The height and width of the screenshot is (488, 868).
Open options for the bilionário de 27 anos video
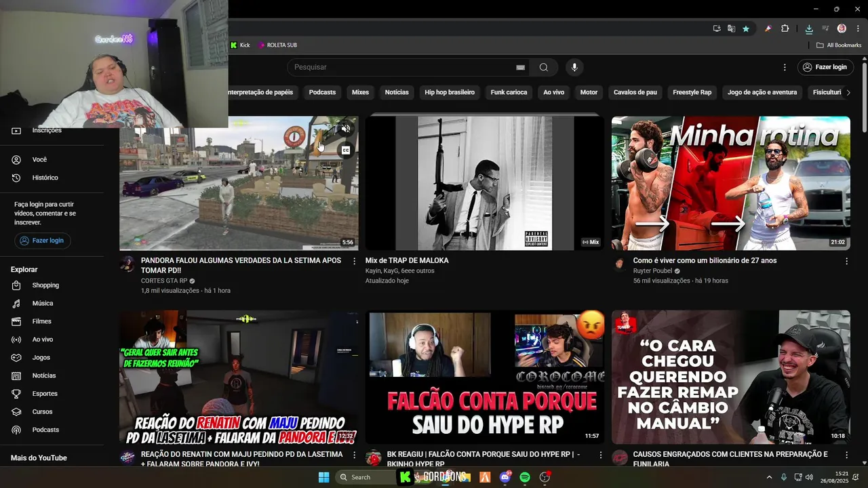846,261
